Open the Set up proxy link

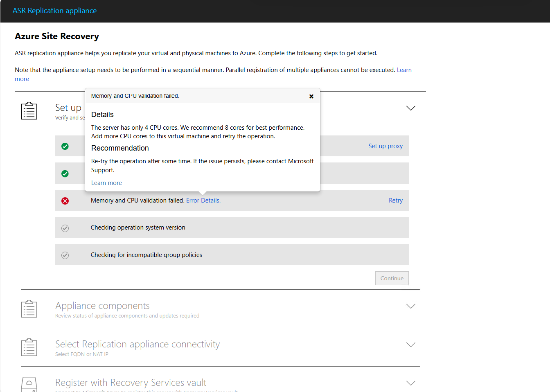(385, 146)
